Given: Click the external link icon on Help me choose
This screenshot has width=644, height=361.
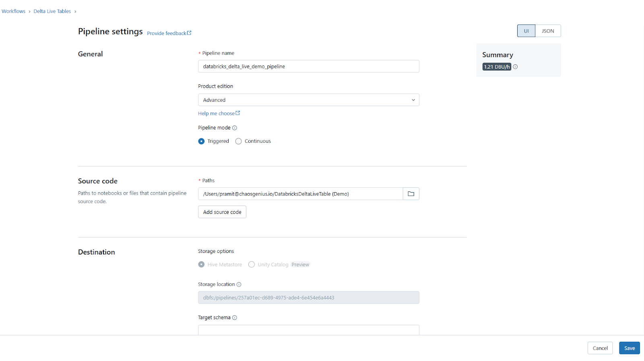Looking at the screenshot, I should pyautogui.click(x=237, y=113).
